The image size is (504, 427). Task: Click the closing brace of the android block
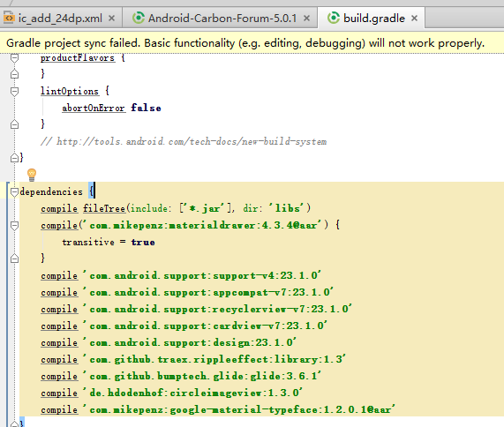pyautogui.click(x=21, y=157)
